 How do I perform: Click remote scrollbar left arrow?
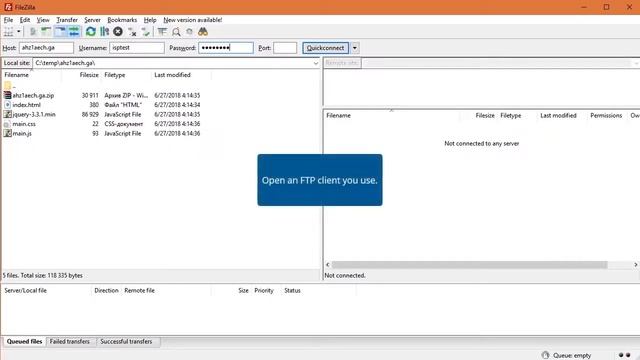(327, 265)
